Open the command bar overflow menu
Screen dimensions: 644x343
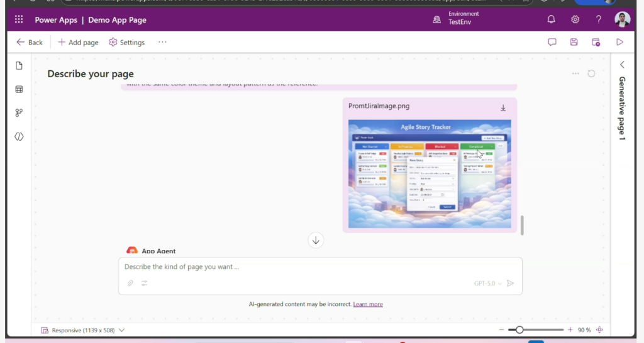click(x=163, y=42)
